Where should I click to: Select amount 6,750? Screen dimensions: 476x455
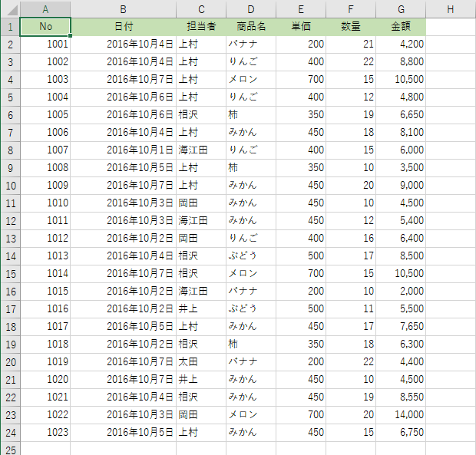tap(401, 433)
